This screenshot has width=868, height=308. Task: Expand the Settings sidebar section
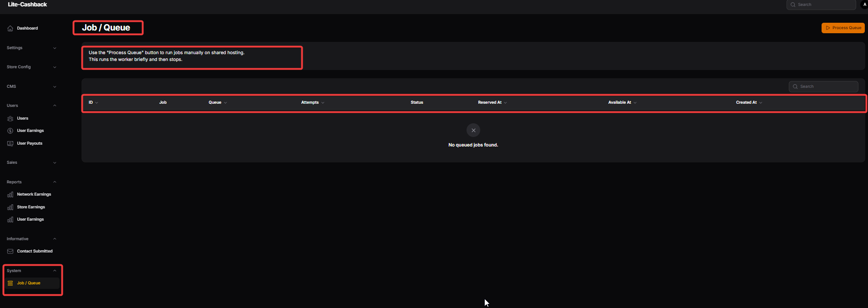pos(31,48)
